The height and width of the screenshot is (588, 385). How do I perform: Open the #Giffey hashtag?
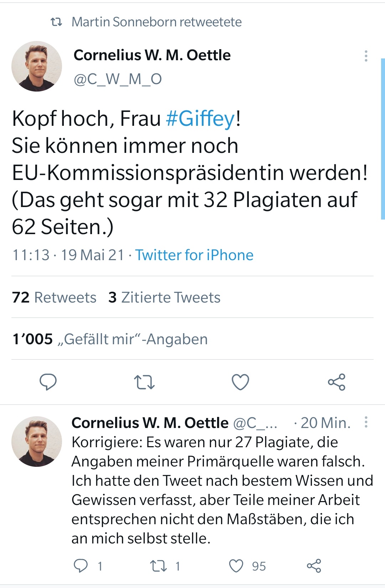pos(200,119)
